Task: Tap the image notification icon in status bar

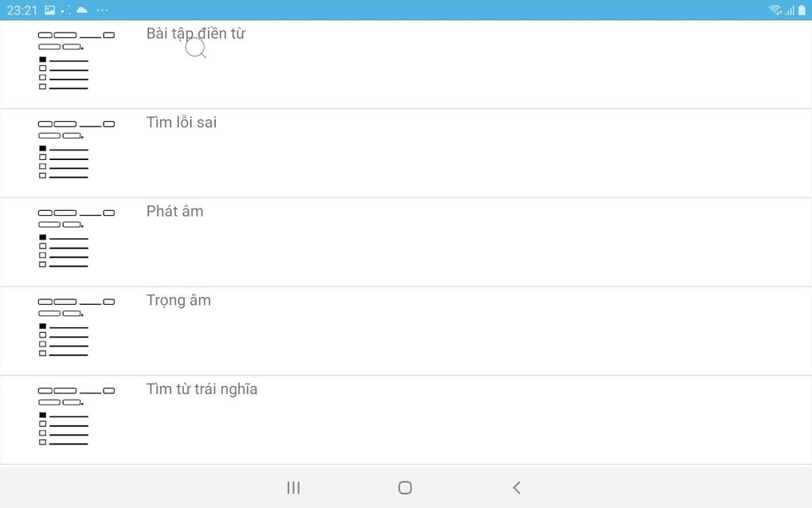Action: (50, 10)
